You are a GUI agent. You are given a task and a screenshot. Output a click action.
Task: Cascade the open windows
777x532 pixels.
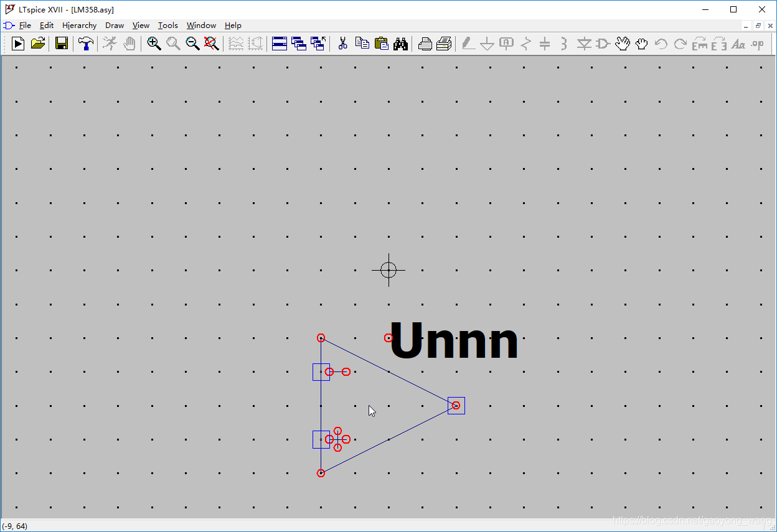[299, 44]
